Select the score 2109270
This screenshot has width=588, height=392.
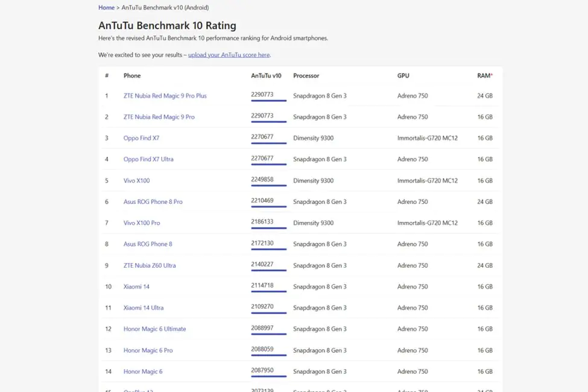point(262,306)
